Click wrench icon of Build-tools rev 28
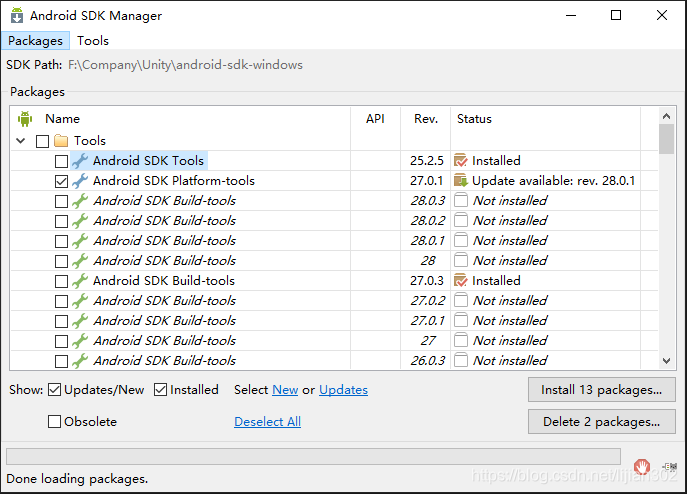The height and width of the screenshot is (494, 687). point(80,261)
